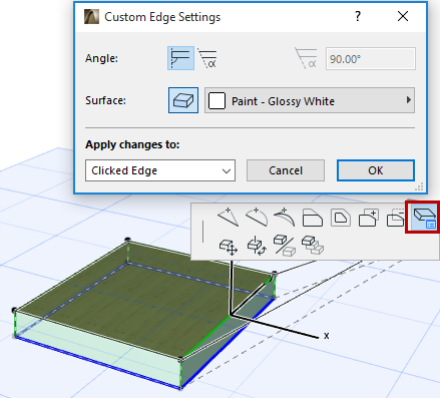This screenshot has height=398, width=440.
Task: Select the insert new node icon
Action: pyautogui.click(x=228, y=217)
